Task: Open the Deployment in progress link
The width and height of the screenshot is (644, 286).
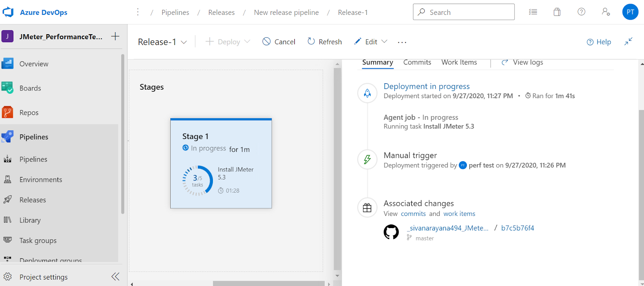Action: tap(427, 86)
